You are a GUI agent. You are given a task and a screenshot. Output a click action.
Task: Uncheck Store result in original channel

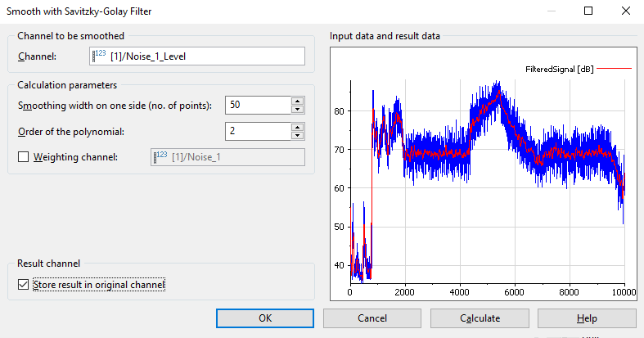(23, 285)
